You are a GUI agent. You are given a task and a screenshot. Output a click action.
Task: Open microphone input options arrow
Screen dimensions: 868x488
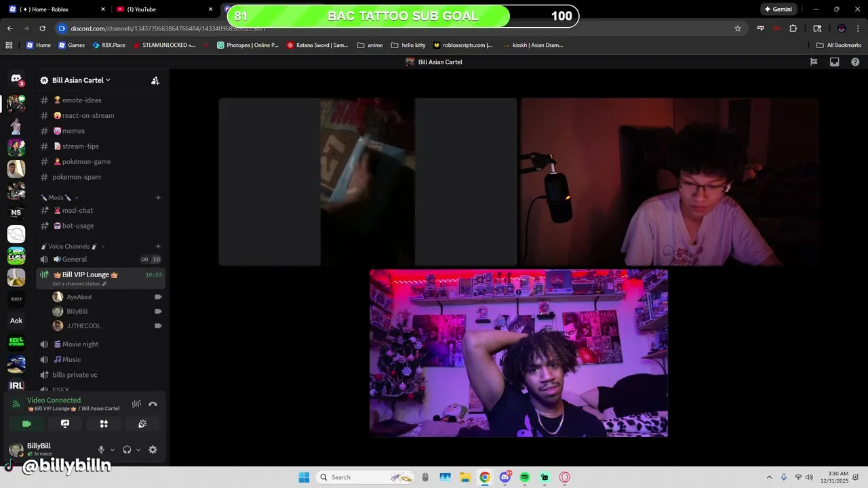(113, 449)
